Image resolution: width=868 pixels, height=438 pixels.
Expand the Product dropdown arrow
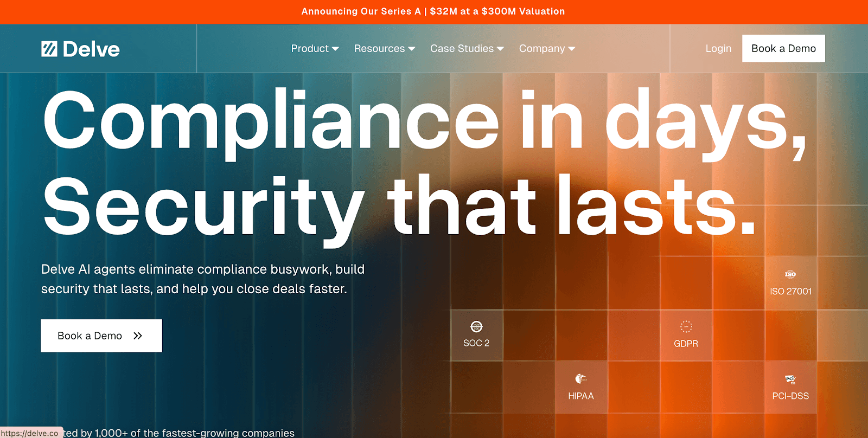pyautogui.click(x=335, y=49)
